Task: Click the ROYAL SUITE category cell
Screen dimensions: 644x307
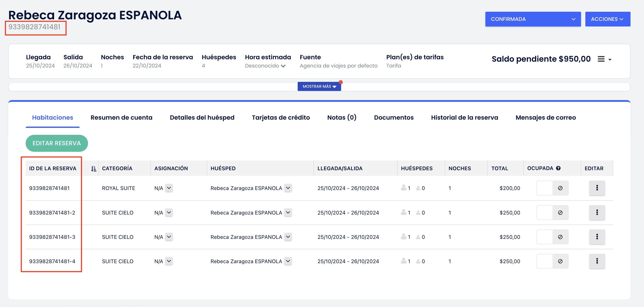Action: point(118,188)
